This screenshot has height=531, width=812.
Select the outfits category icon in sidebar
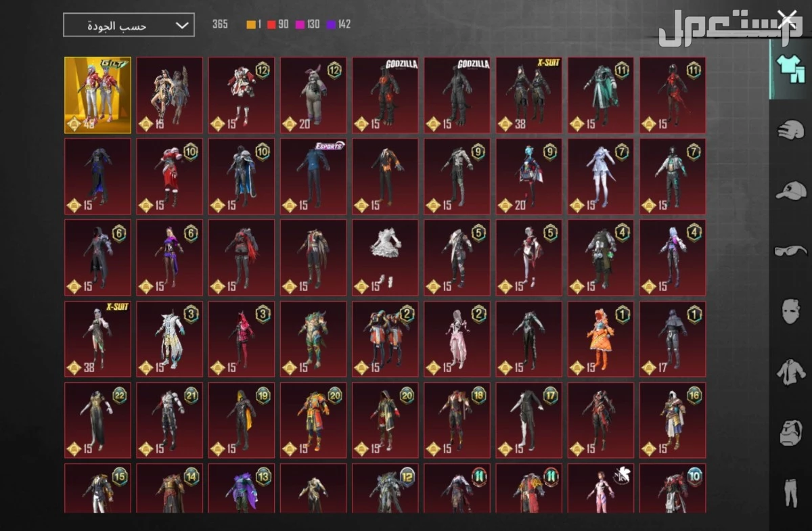pyautogui.click(x=790, y=69)
